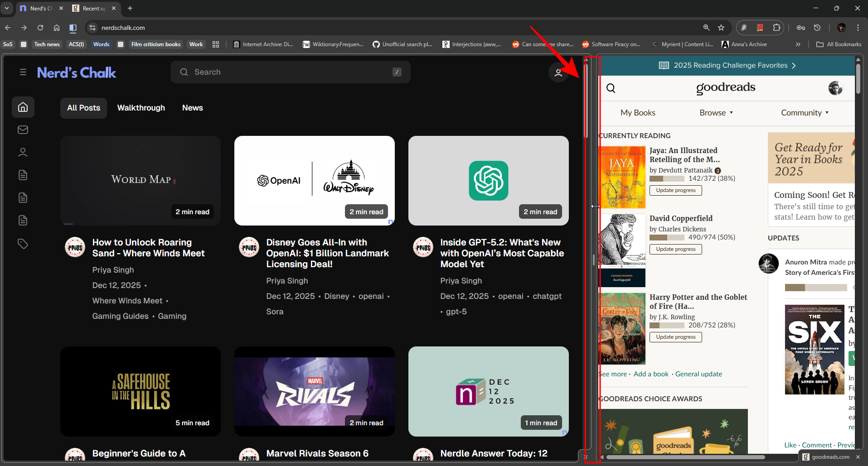
Task: Open the password manager key icon
Action: point(801,28)
